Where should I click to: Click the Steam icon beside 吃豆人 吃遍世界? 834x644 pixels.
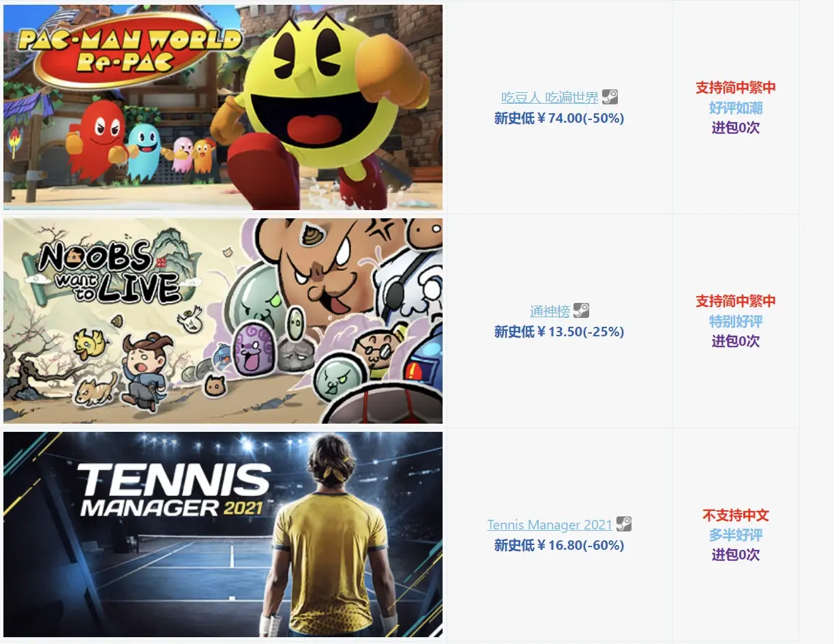coord(610,98)
